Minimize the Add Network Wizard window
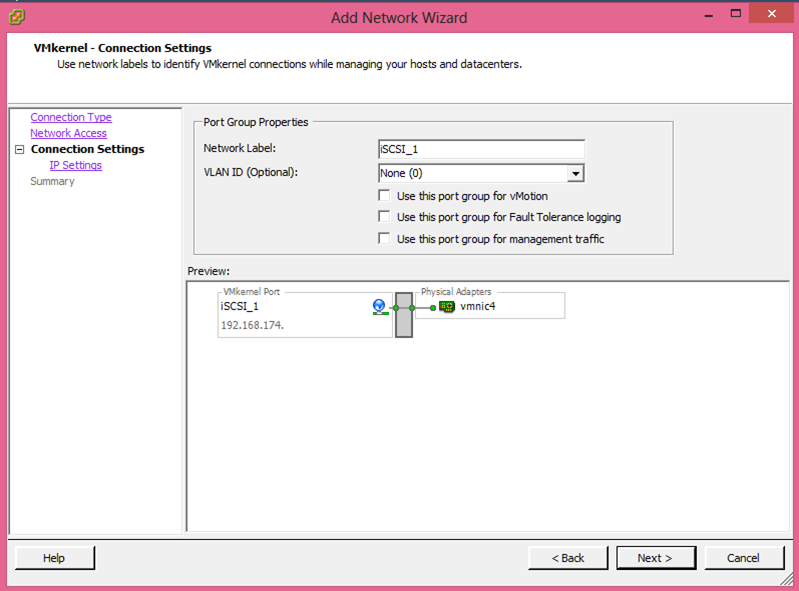Image resolution: width=799 pixels, height=591 pixels. coord(708,15)
